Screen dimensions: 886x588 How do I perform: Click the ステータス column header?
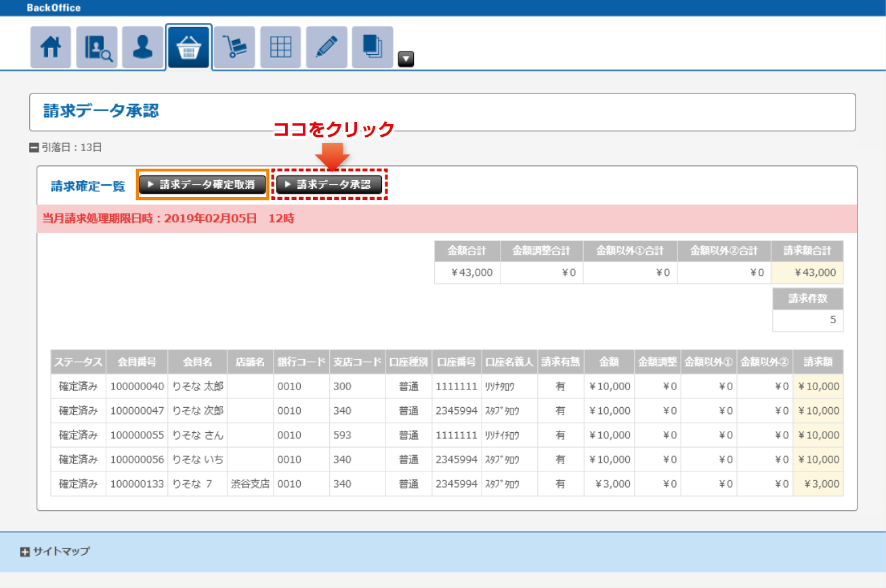(x=79, y=362)
